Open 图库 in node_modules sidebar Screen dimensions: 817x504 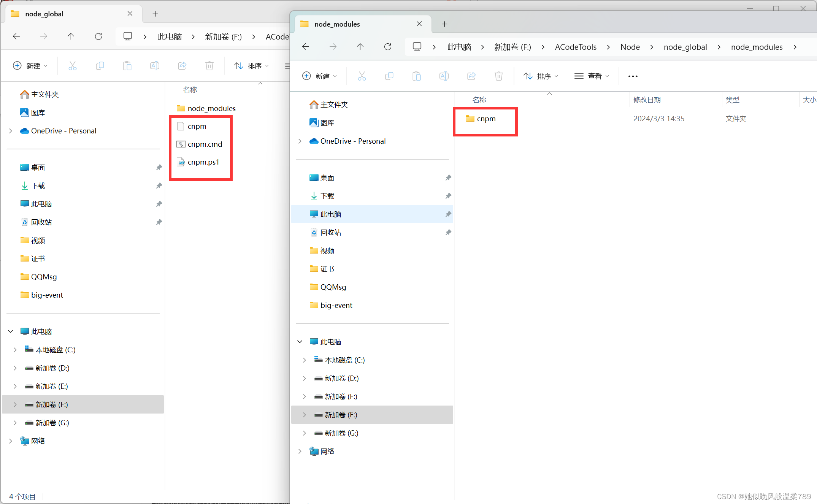[x=322, y=123]
